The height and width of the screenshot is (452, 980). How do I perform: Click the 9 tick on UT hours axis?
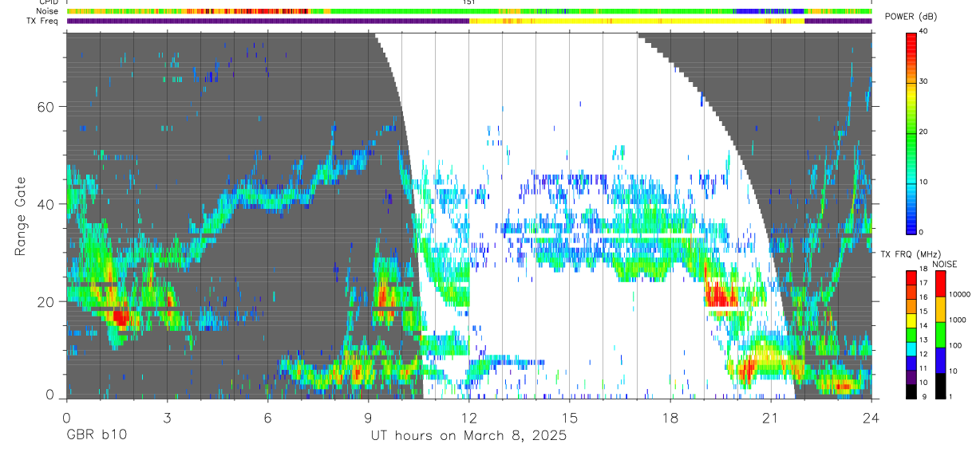click(x=368, y=416)
